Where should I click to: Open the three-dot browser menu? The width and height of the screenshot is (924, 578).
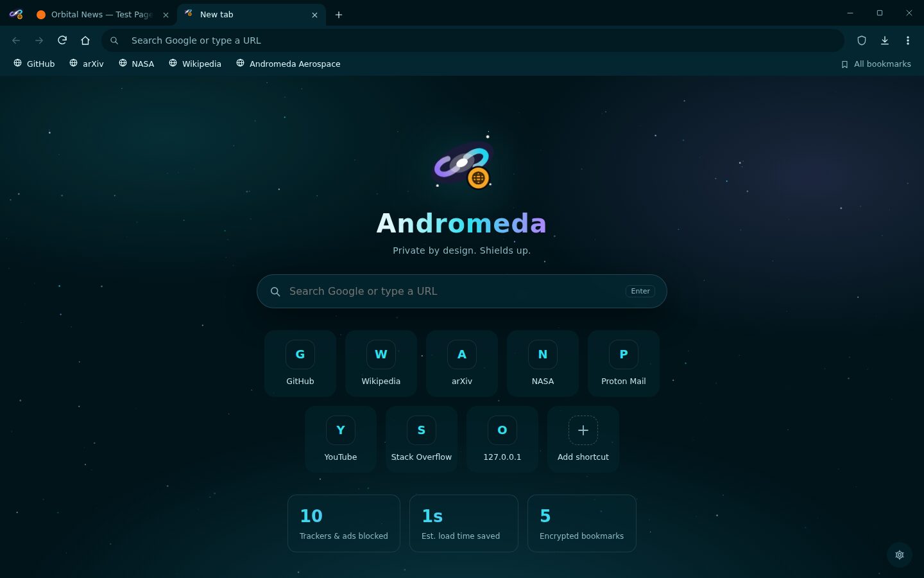(x=908, y=40)
